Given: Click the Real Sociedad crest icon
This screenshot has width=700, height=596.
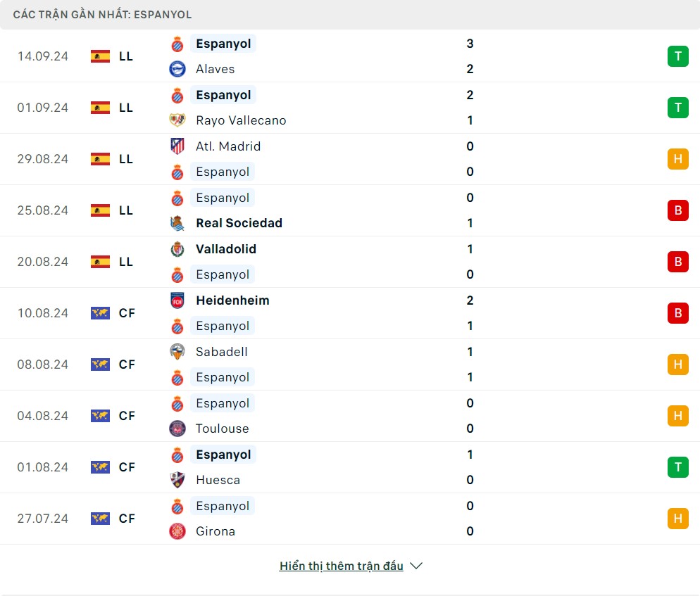Looking at the screenshot, I should coord(177,223).
